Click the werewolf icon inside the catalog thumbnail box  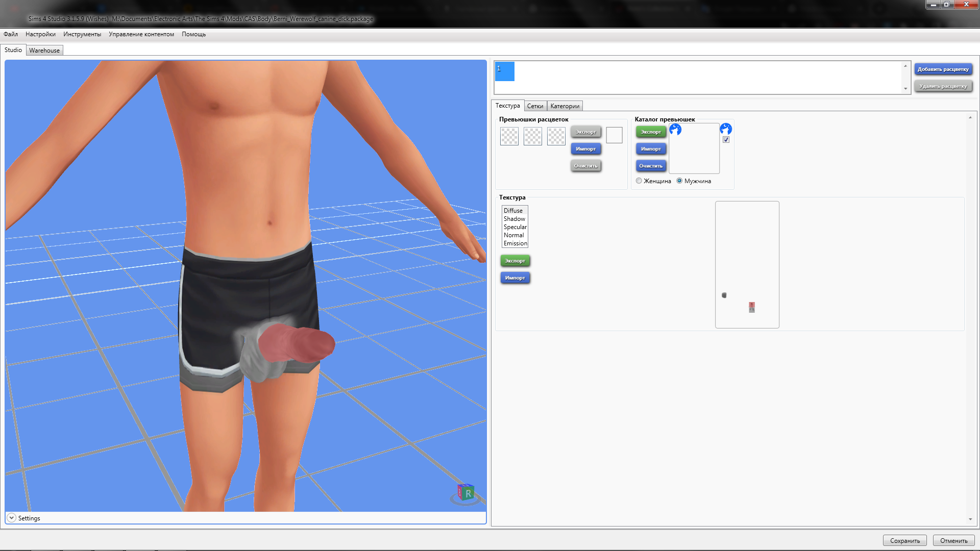click(675, 129)
